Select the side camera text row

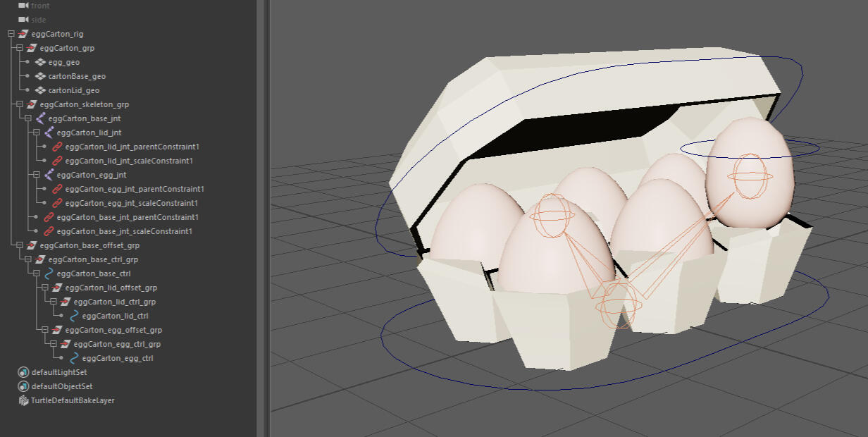39,20
